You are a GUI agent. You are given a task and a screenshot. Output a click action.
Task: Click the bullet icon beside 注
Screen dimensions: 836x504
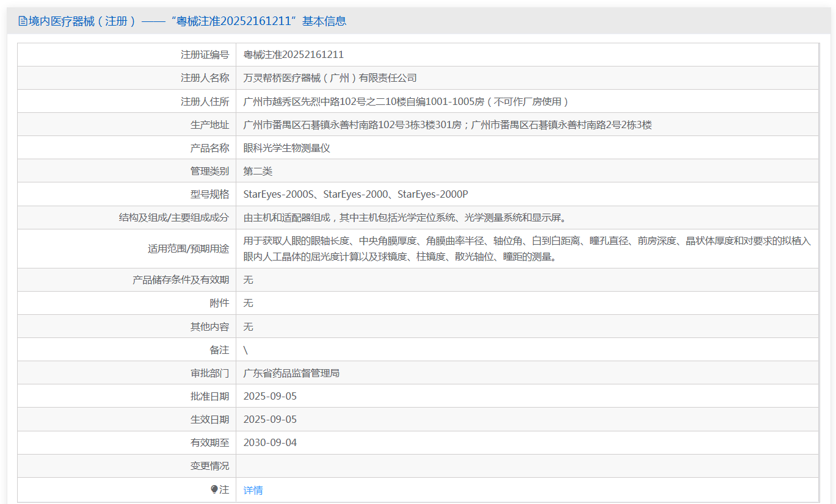214,489
